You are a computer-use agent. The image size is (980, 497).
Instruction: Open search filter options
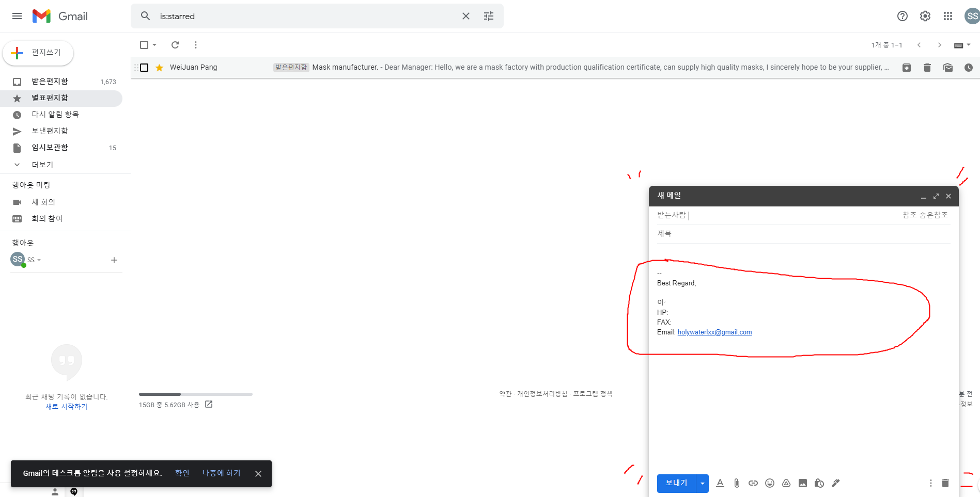pyautogui.click(x=489, y=16)
